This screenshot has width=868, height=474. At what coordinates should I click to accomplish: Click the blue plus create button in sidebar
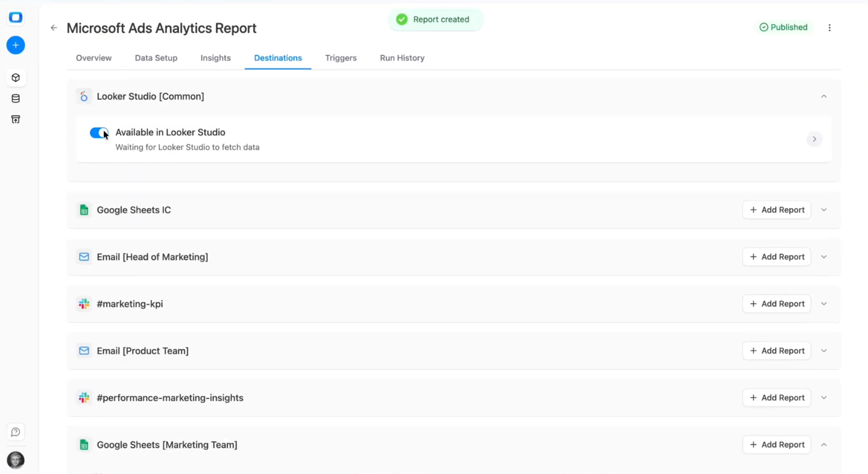(x=16, y=45)
